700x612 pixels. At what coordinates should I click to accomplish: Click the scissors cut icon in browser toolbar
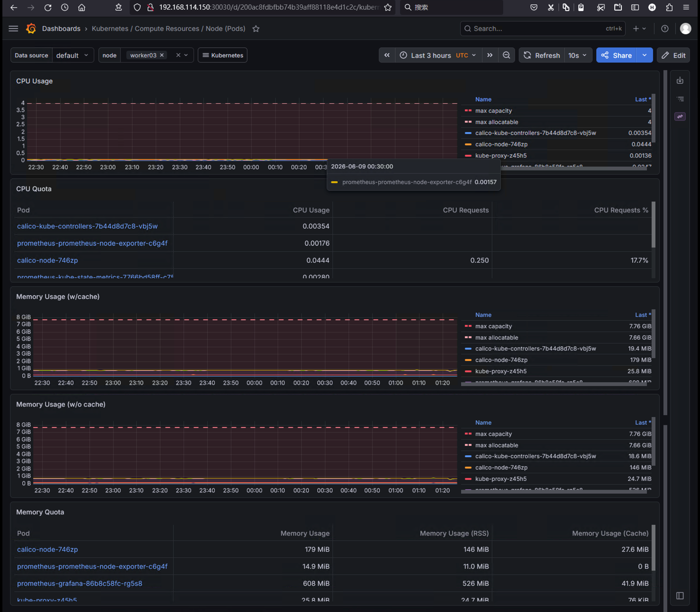coord(551,8)
